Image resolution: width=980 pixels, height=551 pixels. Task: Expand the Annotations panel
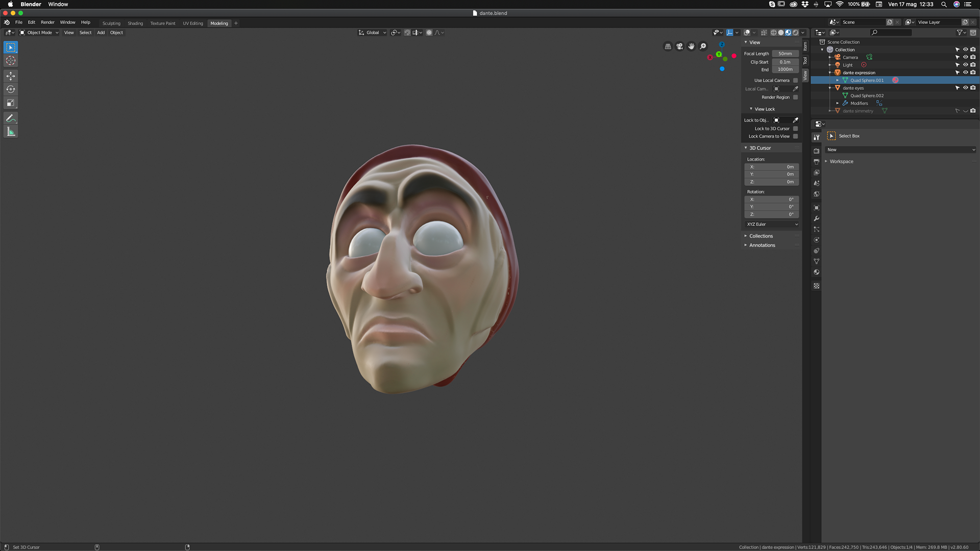(762, 245)
